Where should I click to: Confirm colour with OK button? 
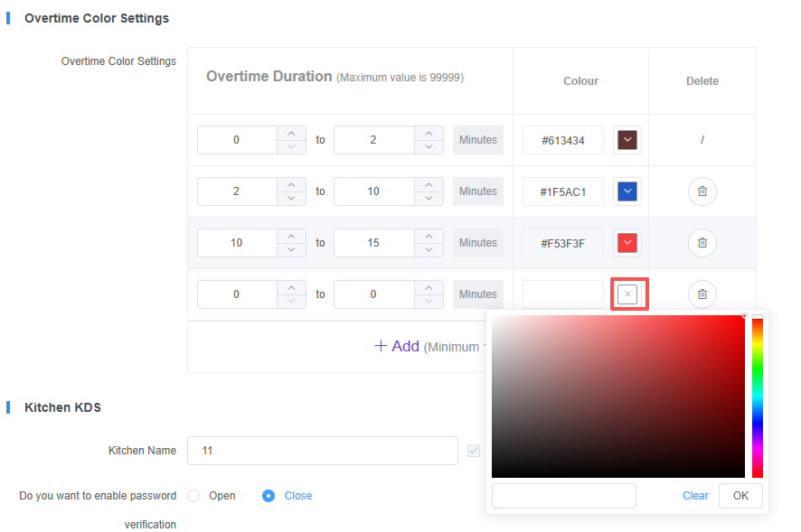coord(740,496)
